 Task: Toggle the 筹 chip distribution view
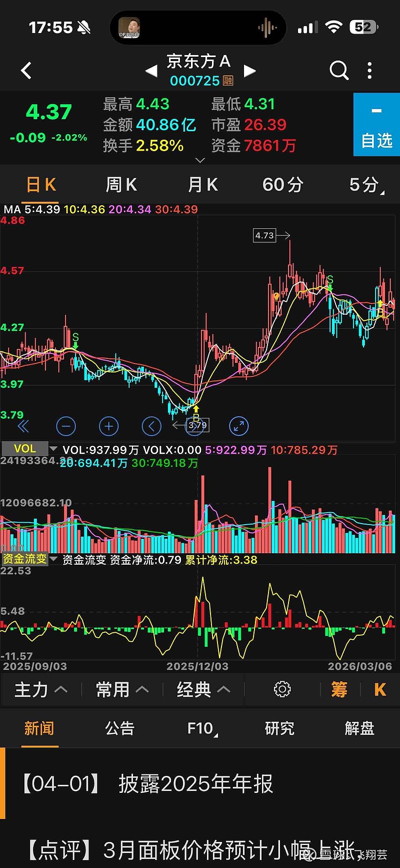(x=339, y=690)
